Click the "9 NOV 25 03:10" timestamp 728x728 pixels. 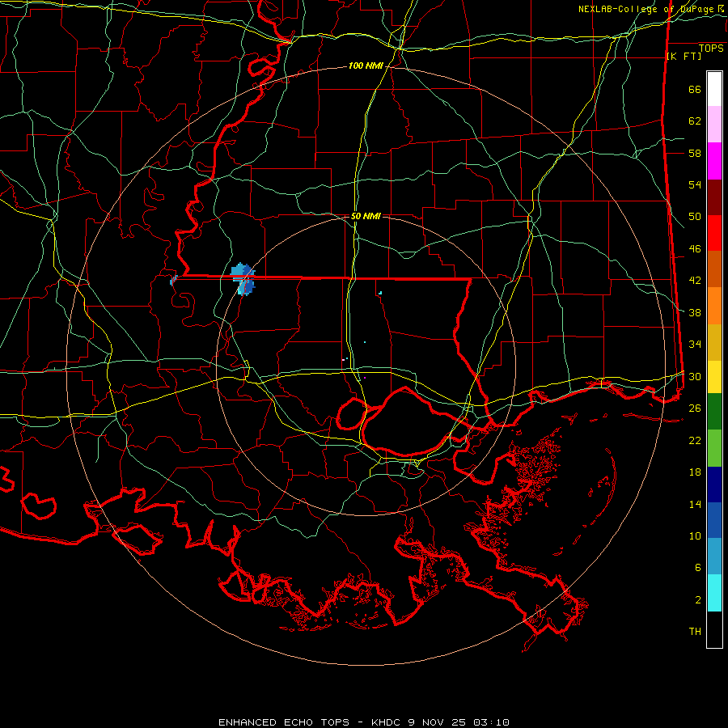pyautogui.click(x=459, y=722)
